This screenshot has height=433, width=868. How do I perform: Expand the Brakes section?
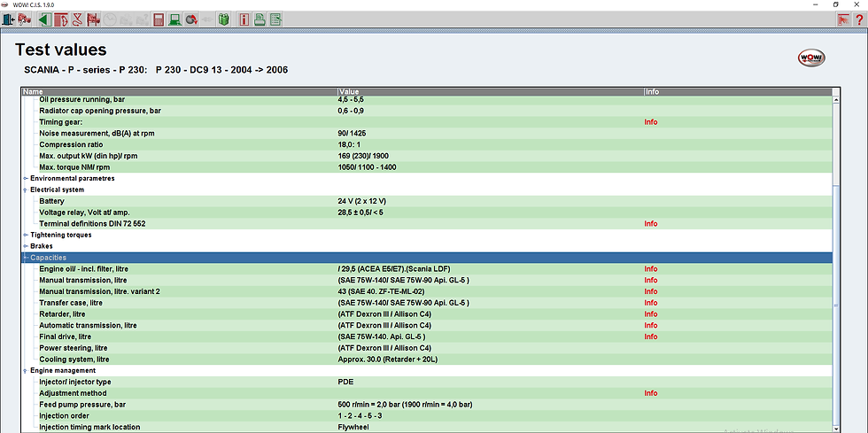(x=26, y=246)
